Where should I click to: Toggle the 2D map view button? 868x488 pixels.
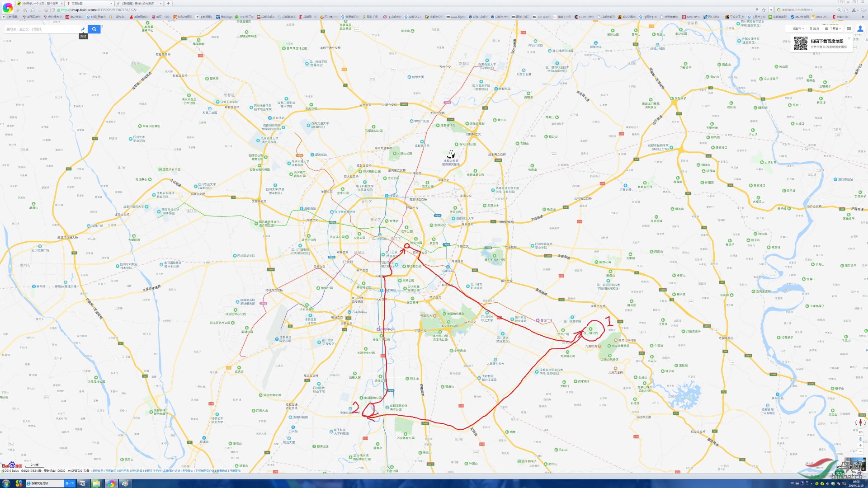tap(860, 432)
